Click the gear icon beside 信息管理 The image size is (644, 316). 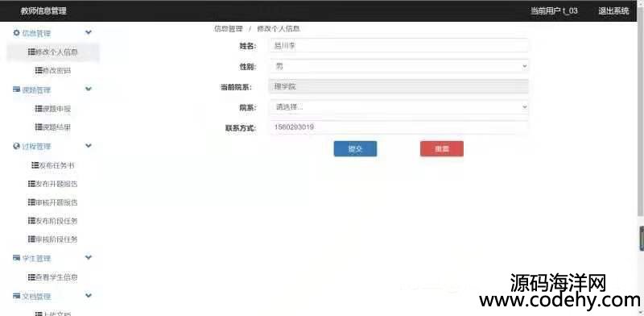click(16, 33)
